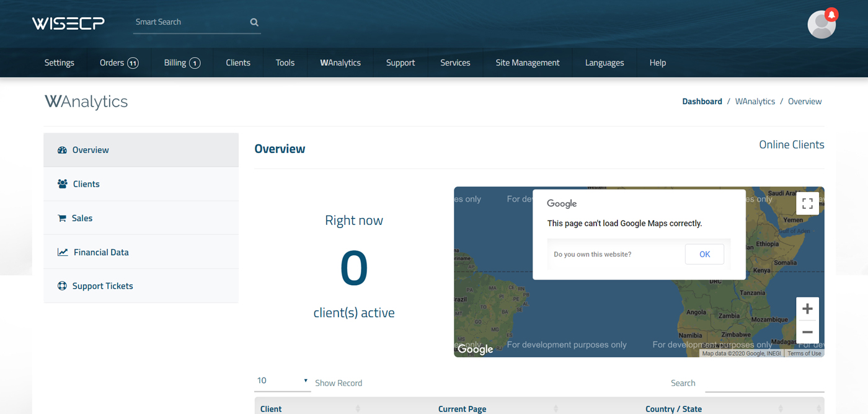Image resolution: width=868 pixels, height=414 pixels.
Task: Click the map data copyright text
Action: pos(743,353)
